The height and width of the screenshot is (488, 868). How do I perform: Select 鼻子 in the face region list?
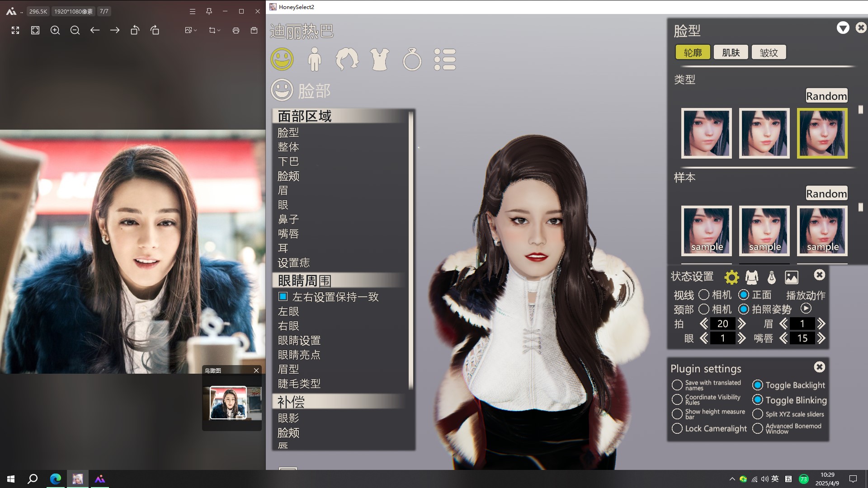coord(288,219)
